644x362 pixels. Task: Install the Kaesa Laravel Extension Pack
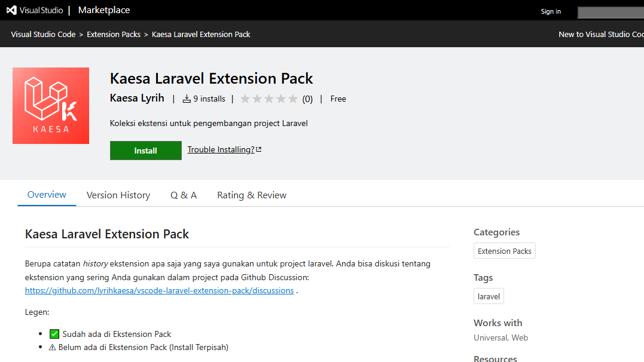coord(146,151)
